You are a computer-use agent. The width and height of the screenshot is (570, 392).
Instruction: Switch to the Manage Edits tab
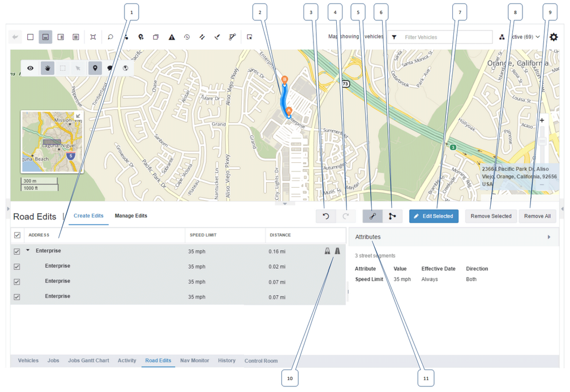pyautogui.click(x=131, y=216)
